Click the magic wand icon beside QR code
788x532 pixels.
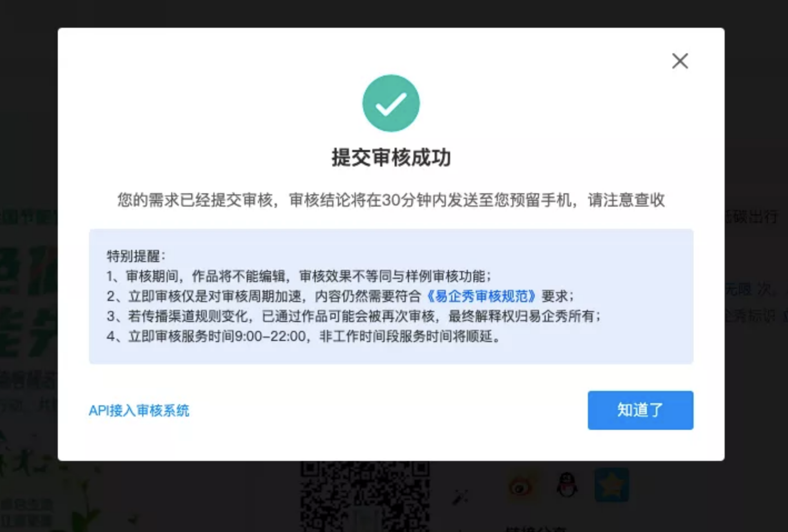[461, 496]
